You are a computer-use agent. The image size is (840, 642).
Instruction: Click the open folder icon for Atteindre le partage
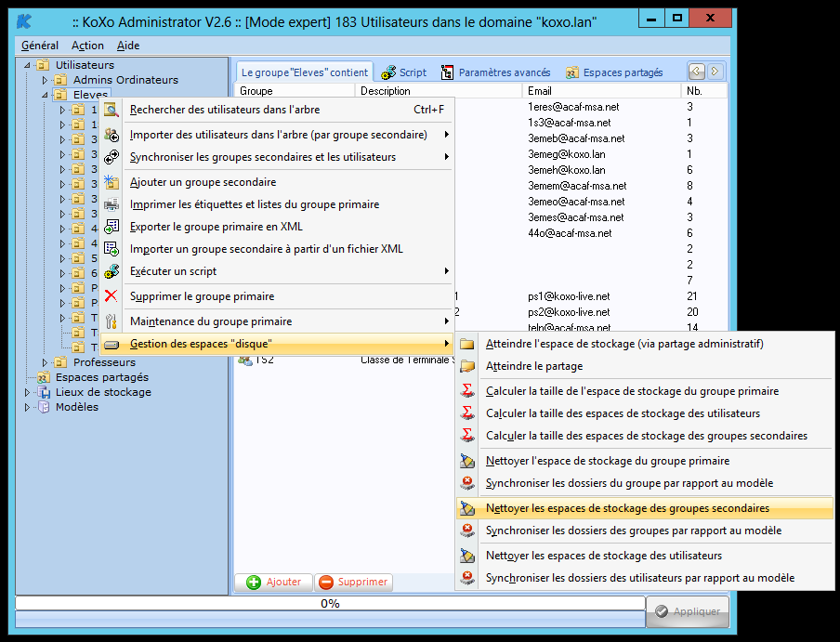[467, 366]
